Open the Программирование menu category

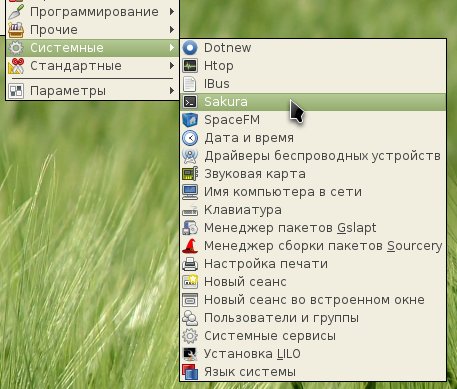[92, 12]
